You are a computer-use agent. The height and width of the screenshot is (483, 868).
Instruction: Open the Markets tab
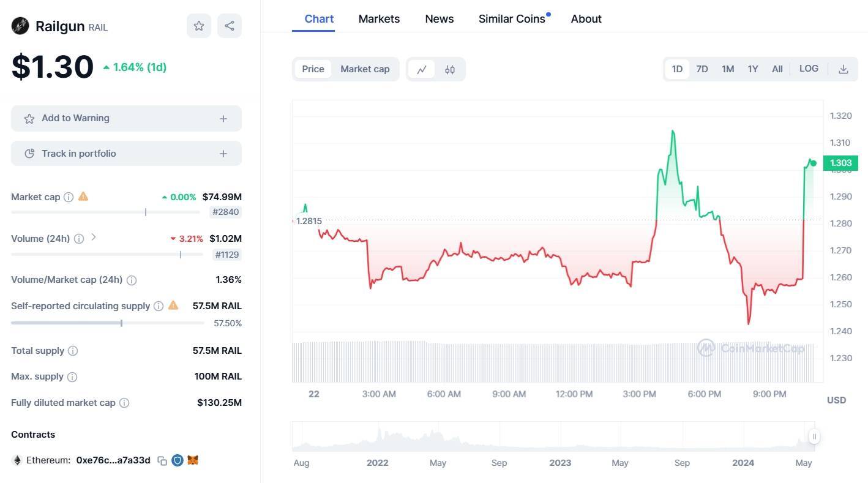379,19
